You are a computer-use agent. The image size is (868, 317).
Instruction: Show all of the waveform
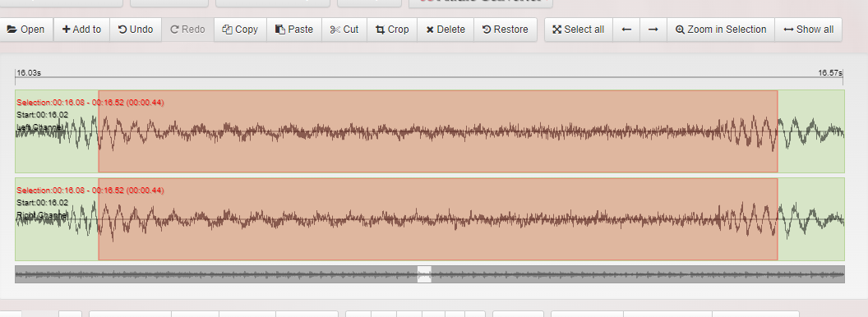tap(808, 30)
